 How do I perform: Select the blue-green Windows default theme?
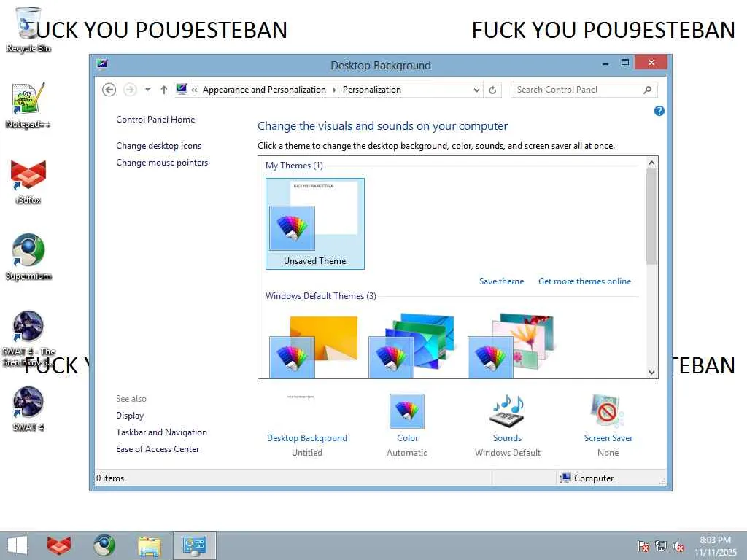[x=413, y=346]
